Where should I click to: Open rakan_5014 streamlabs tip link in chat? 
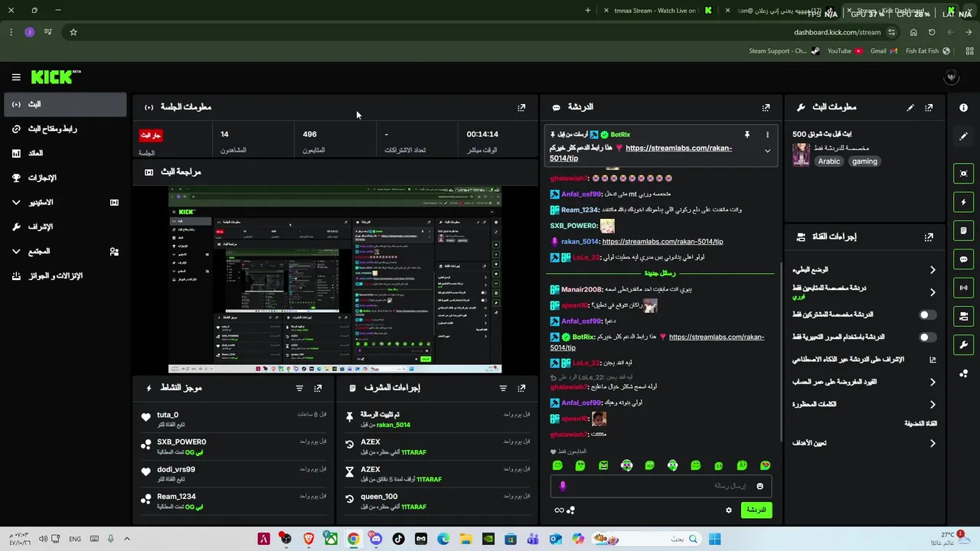pos(662,242)
